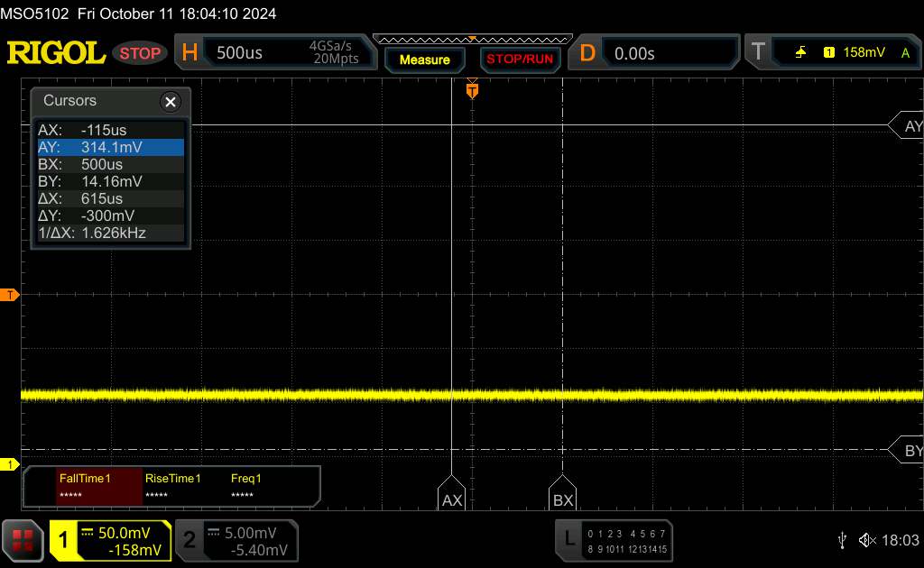The width and height of the screenshot is (924, 568).
Task: Click the orange trigger position marker at top
Action: click(471, 90)
